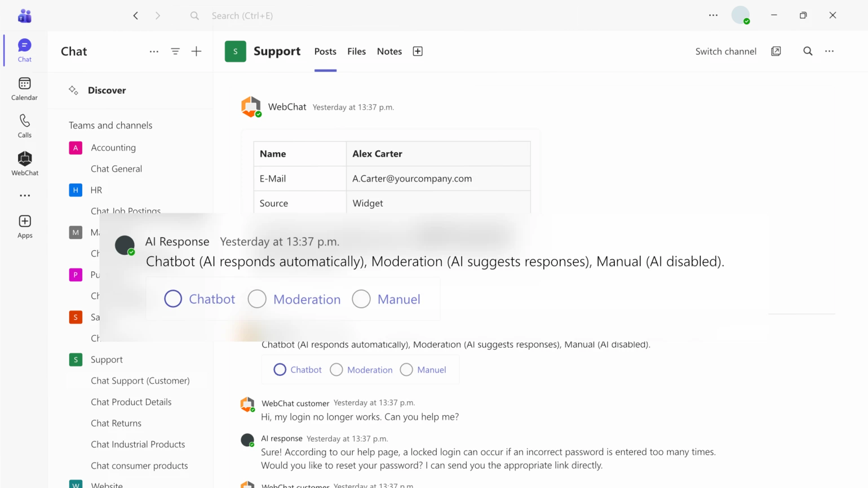Open the WebChat app in the sidebar
The image size is (868, 488).
pyautogui.click(x=24, y=162)
